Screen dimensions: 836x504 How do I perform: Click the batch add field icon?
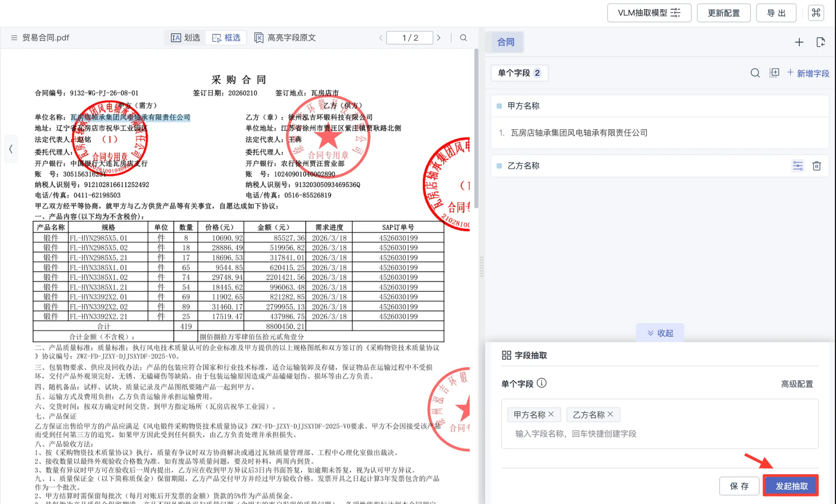pyautogui.click(x=774, y=73)
